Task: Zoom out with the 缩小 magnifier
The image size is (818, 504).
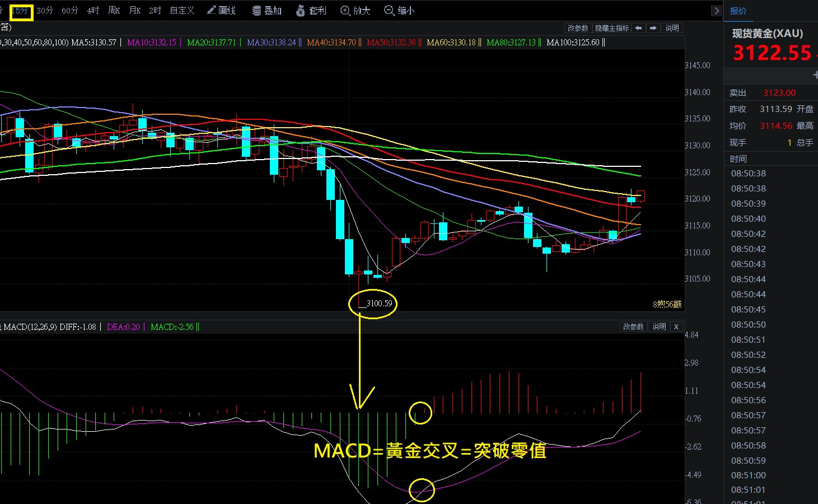Action: (x=399, y=11)
